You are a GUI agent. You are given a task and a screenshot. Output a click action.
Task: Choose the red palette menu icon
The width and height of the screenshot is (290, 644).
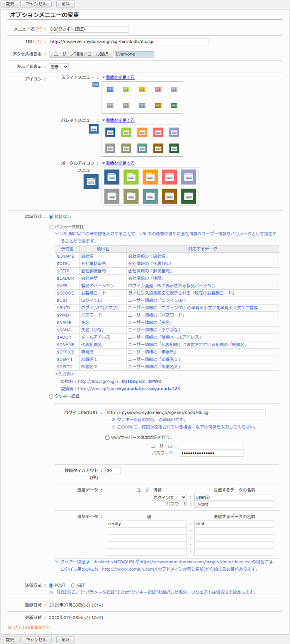[158, 132]
